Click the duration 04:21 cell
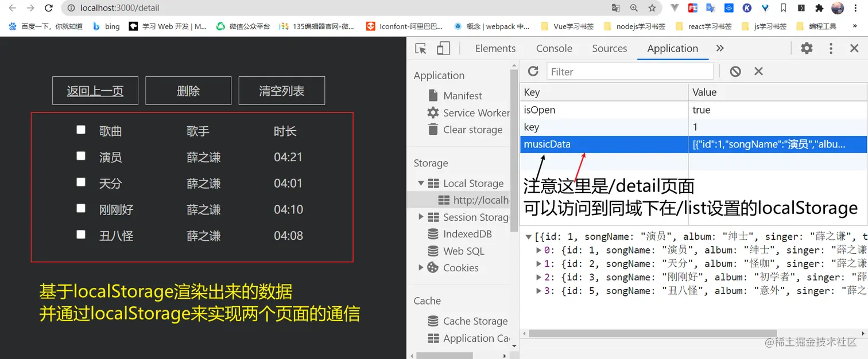Screen dimensions: 868x359 (x=288, y=157)
